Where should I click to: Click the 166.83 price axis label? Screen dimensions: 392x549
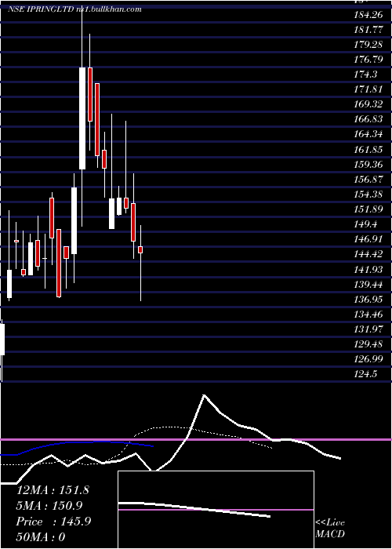click(x=368, y=119)
